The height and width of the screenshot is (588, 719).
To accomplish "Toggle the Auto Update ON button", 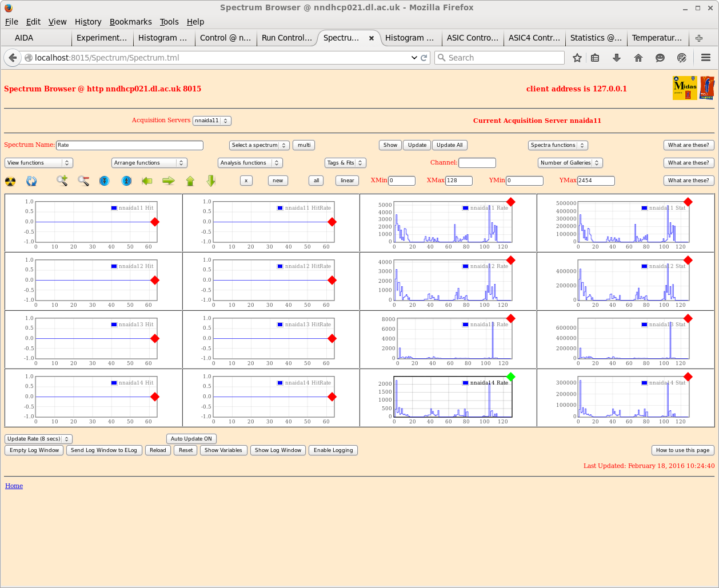I will [191, 439].
